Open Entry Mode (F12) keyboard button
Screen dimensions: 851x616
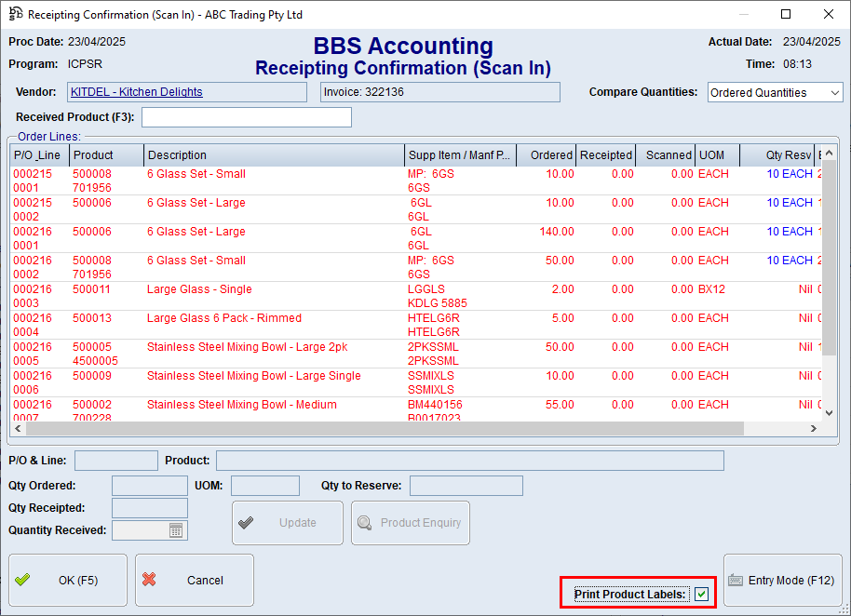pyautogui.click(x=782, y=580)
